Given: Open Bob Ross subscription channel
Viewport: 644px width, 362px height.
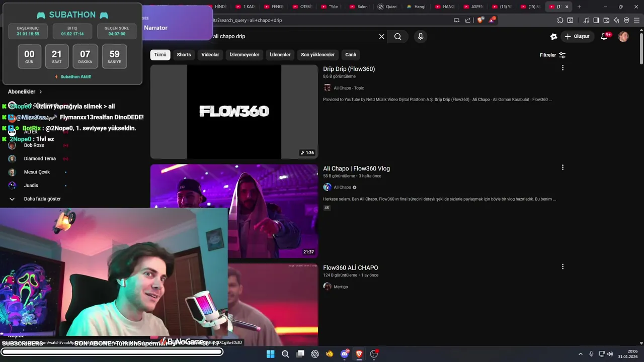Looking at the screenshot, I should (34, 145).
